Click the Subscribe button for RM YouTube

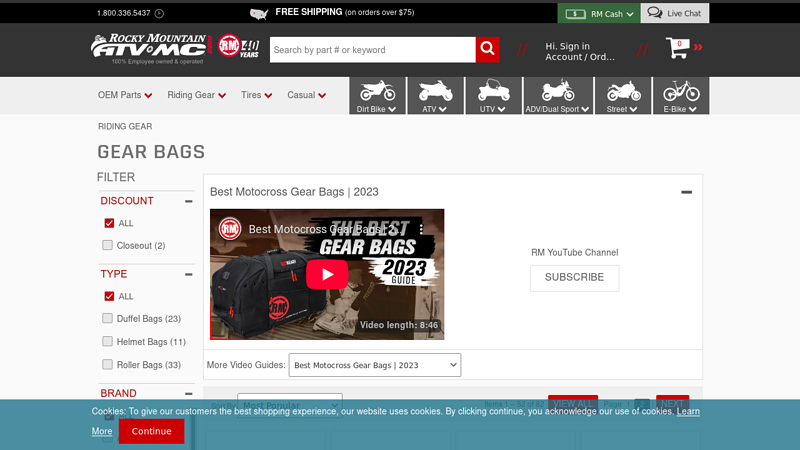[574, 277]
